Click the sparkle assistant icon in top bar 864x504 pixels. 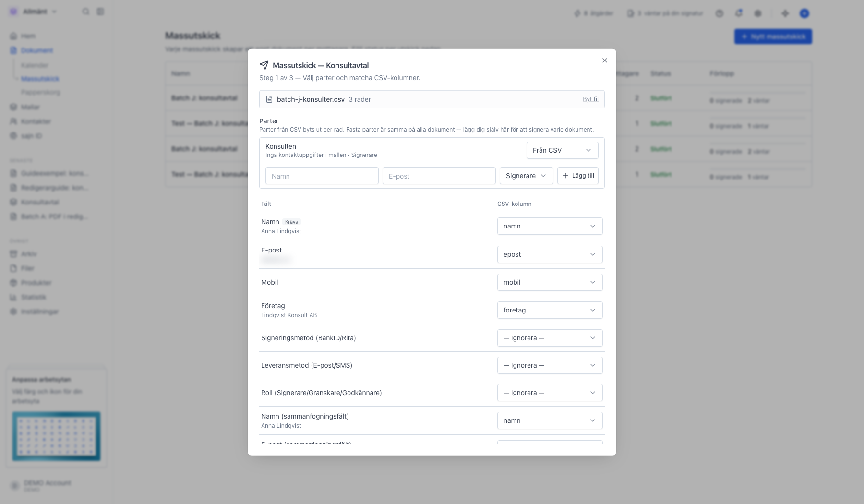785,13
